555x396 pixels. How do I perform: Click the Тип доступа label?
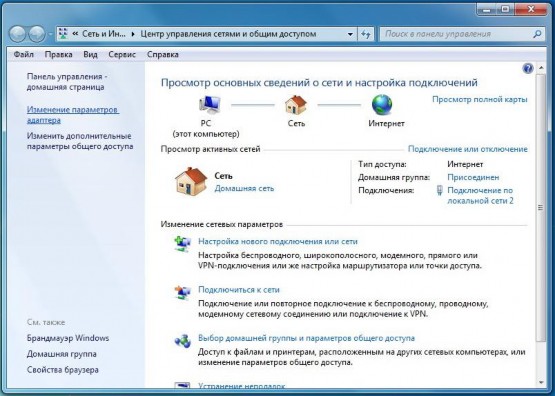coord(382,165)
